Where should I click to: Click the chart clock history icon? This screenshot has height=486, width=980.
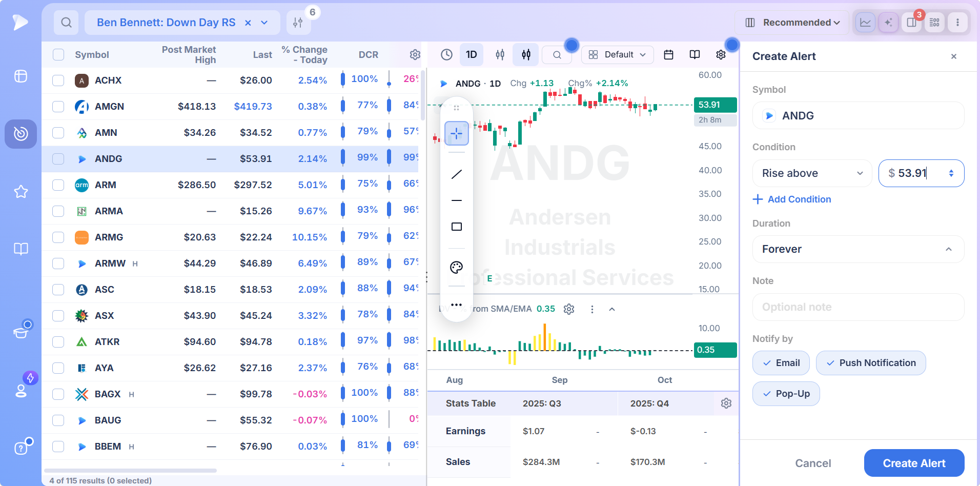(x=446, y=55)
